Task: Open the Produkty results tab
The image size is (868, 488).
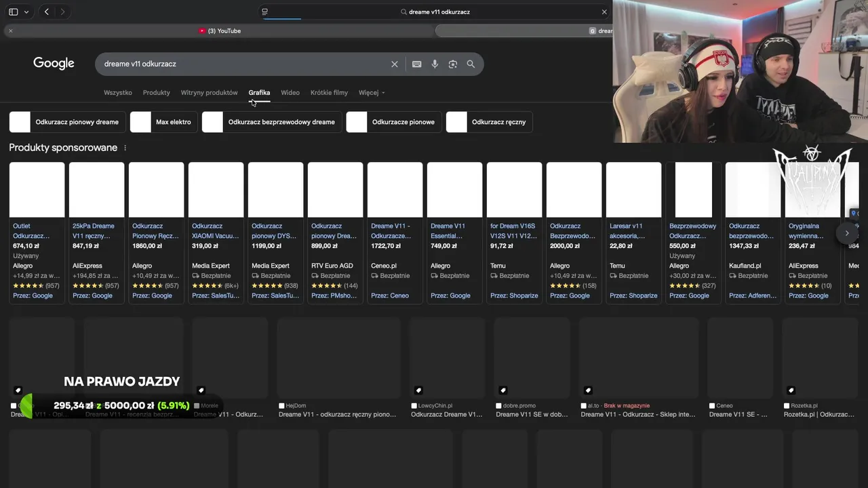Action: pos(157,93)
